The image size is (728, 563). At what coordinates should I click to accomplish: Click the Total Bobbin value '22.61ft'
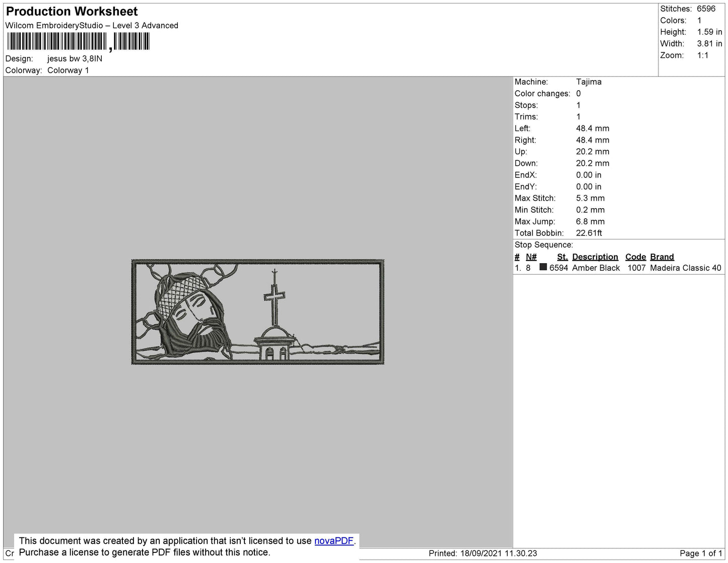pyautogui.click(x=589, y=233)
